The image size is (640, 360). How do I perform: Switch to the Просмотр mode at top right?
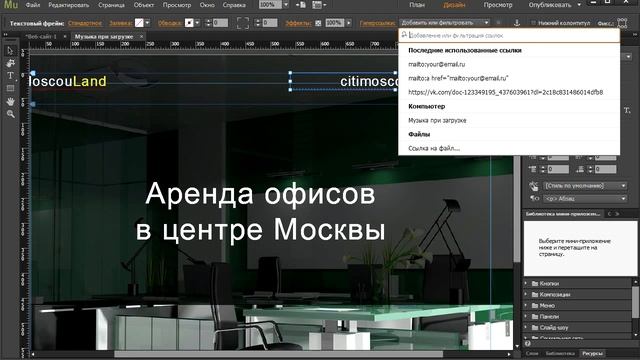click(498, 5)
